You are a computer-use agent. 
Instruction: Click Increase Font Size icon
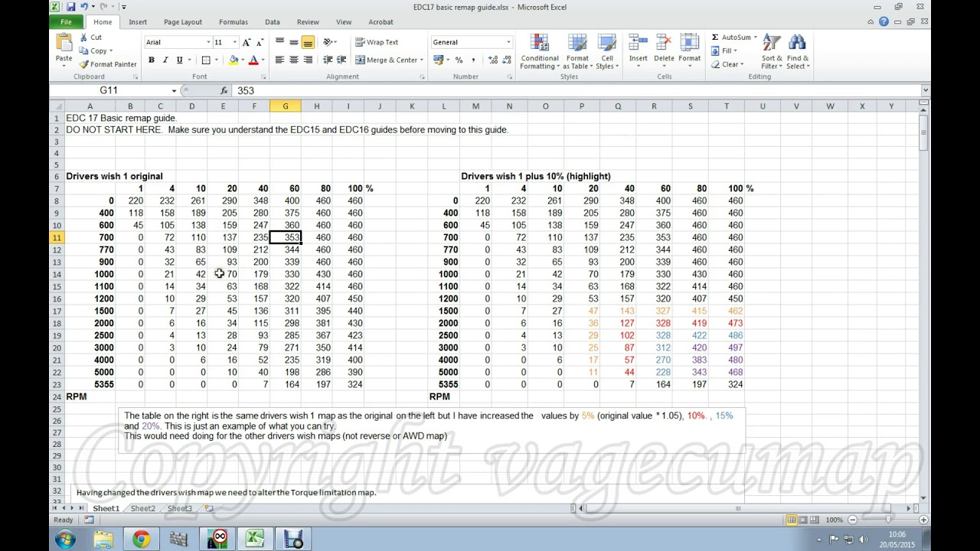tap(247, 42)
